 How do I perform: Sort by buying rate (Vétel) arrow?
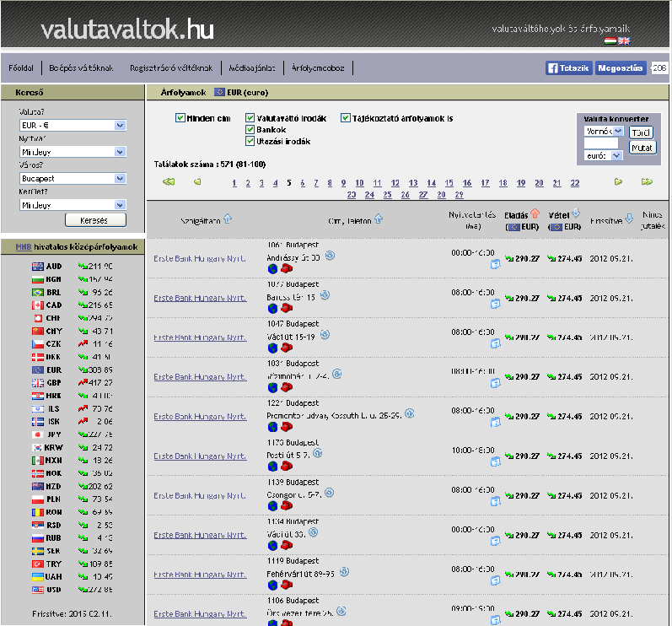coord(576,213)
